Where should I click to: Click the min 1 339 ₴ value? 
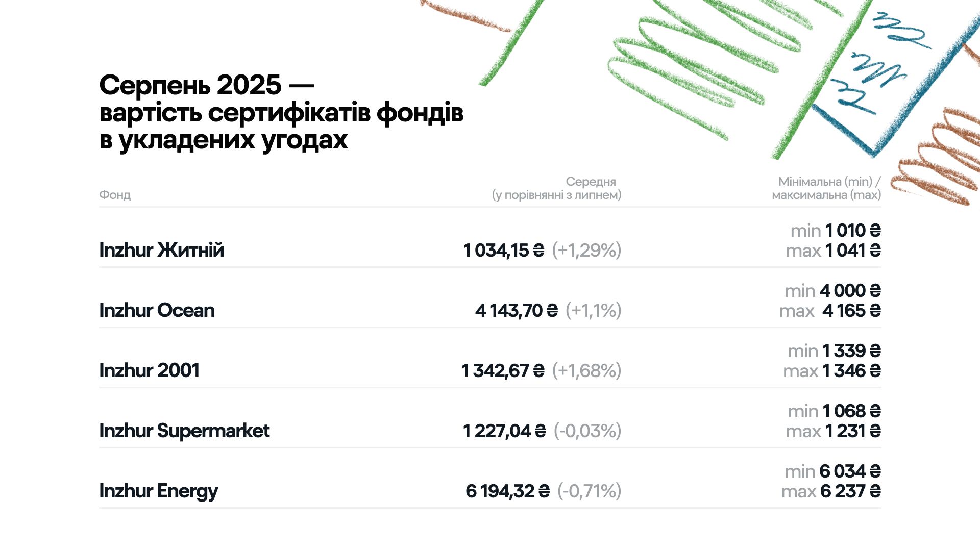click(835, 351)
